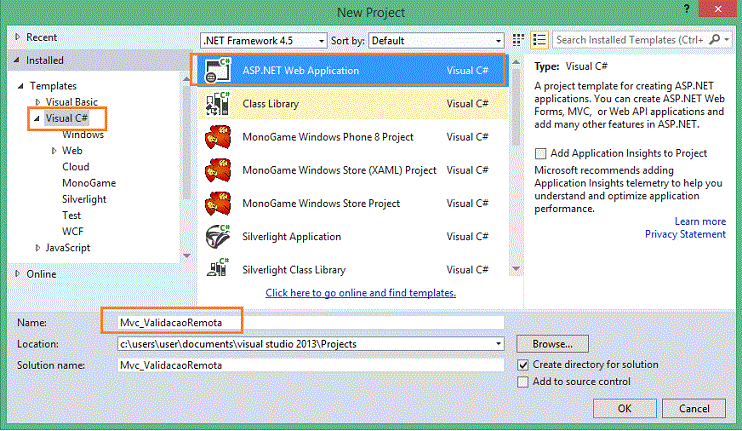Viewport: 742px width, 431px height.
Task: Expand the Web node arrow
Action: [x=54, y=150]
